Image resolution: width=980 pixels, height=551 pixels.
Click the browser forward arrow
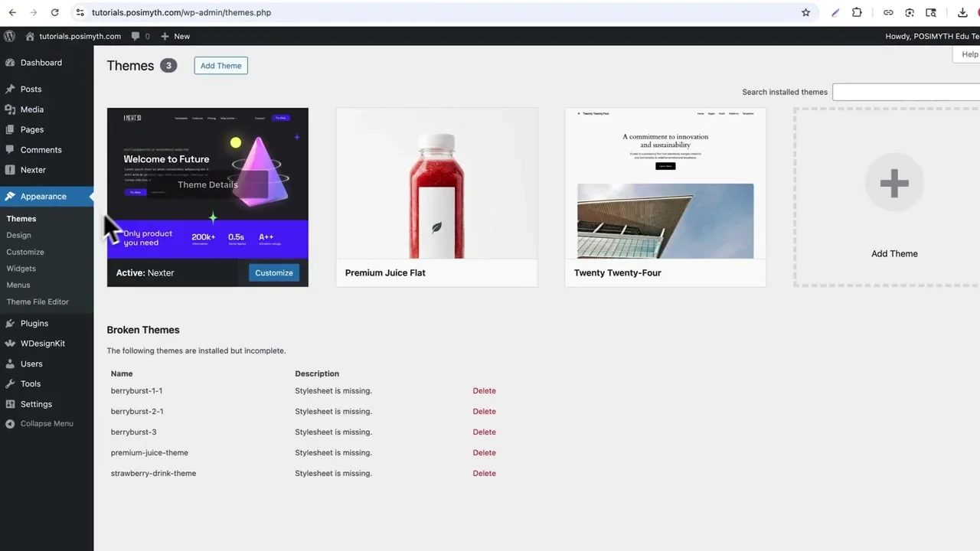(x=33, y=12)
